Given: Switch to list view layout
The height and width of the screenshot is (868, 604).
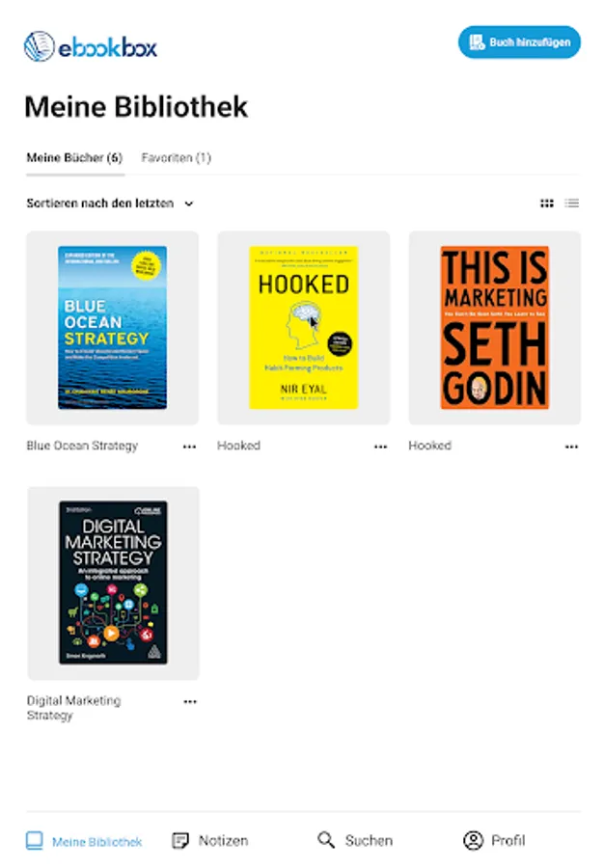Looking at the screenshot, I should tap(572, 203).
